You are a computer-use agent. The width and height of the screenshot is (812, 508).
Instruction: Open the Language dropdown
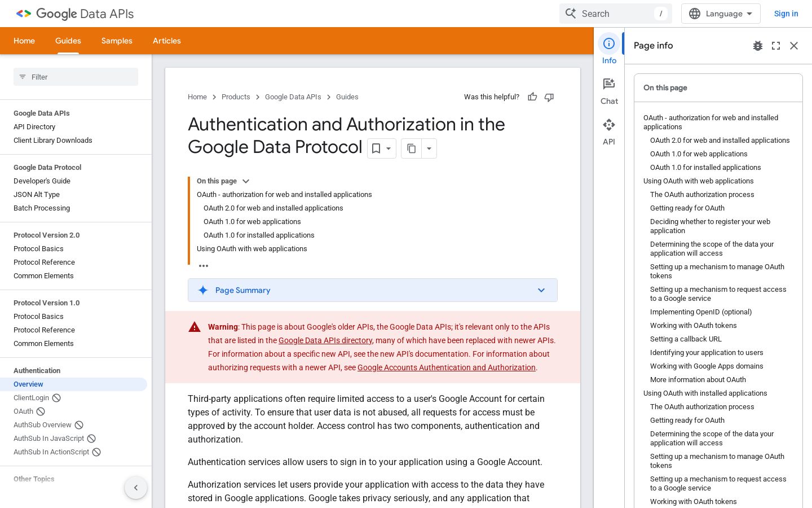click(x=721, y=14)
